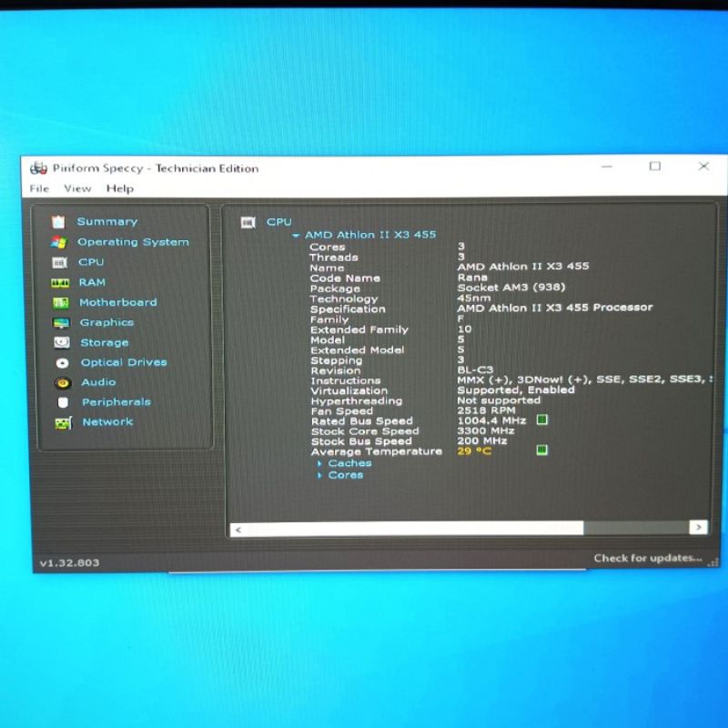Open the Operating System section icon

(59, 242)
